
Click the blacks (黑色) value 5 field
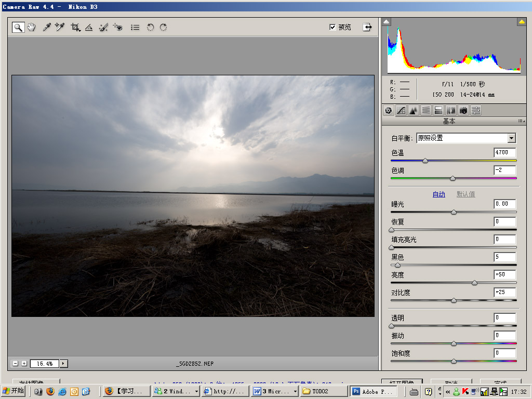click(x=505, y=257)
